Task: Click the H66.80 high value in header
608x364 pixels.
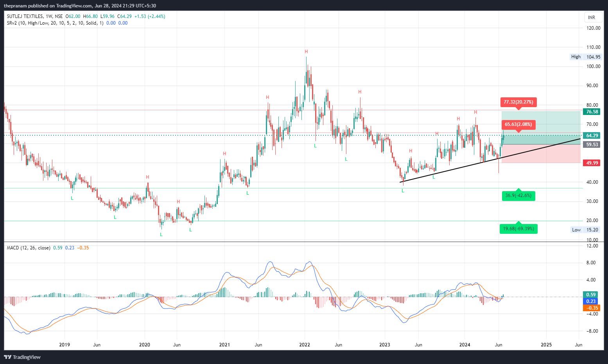Action: tap(90, 16)
